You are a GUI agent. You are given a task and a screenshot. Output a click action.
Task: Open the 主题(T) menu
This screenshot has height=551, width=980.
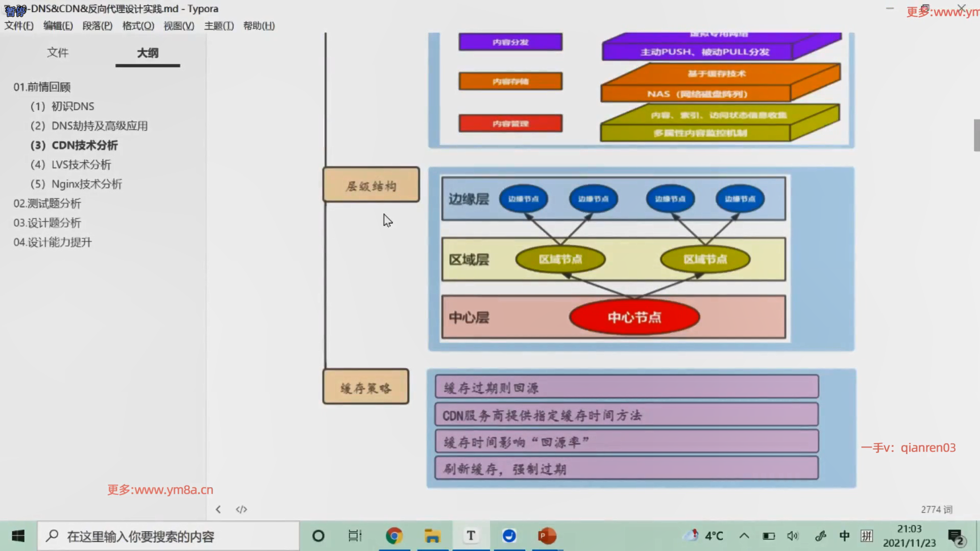point(218,26)
